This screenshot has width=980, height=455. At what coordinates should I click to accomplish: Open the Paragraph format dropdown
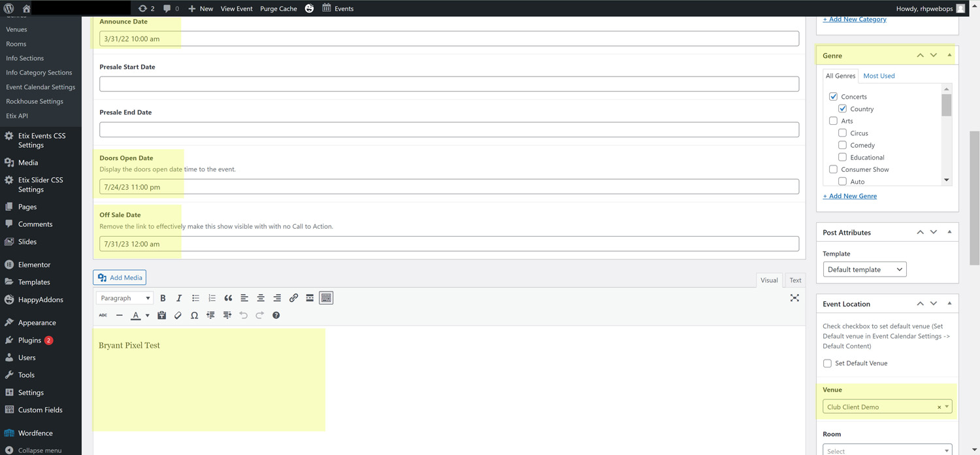pyautogui.click(x=125, y=298)
